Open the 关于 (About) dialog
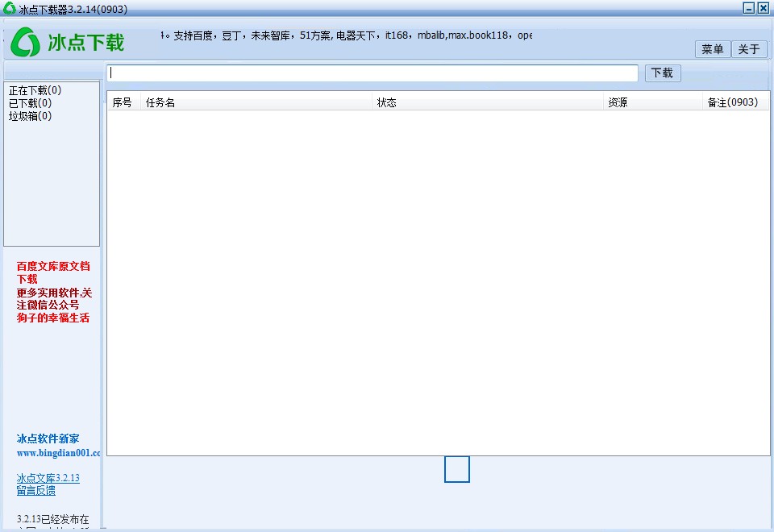The width and height of the screenshot is (774, 532). 748,49
